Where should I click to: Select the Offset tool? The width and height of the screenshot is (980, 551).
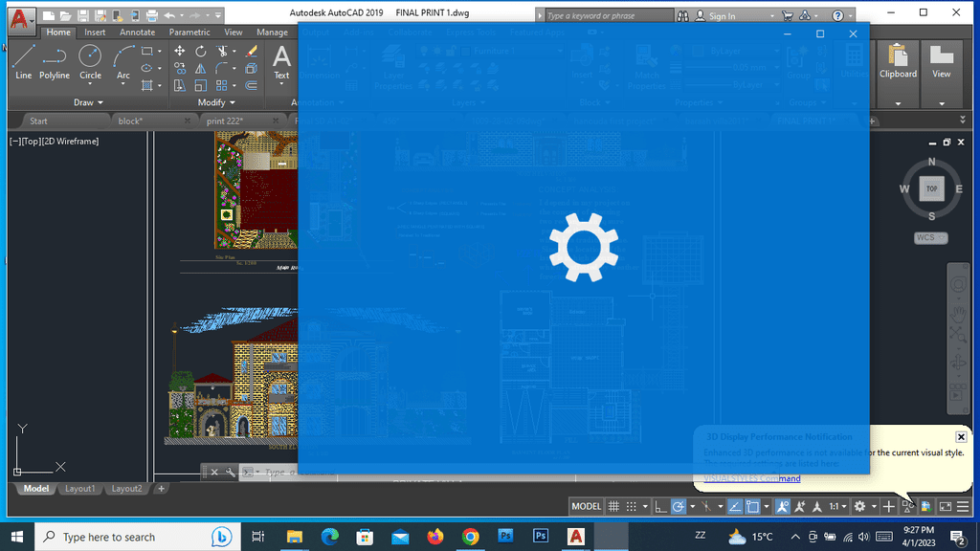click(x=252, y=85)
